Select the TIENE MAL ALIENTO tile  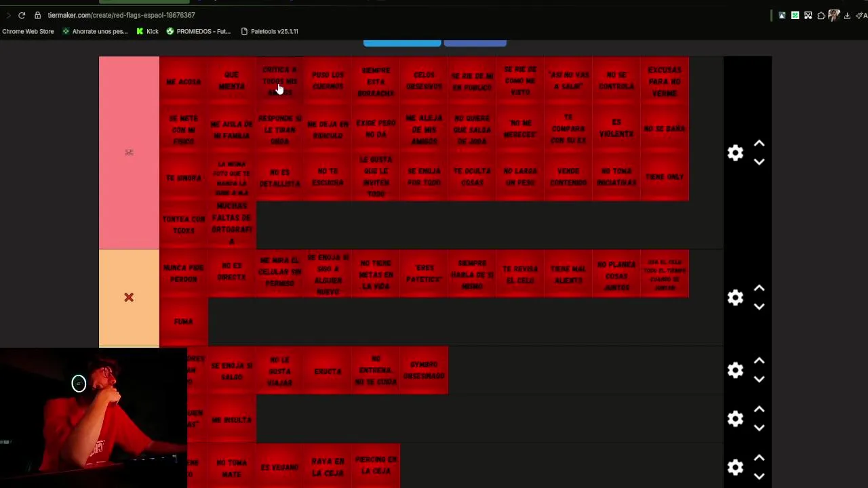coord(568,274)
